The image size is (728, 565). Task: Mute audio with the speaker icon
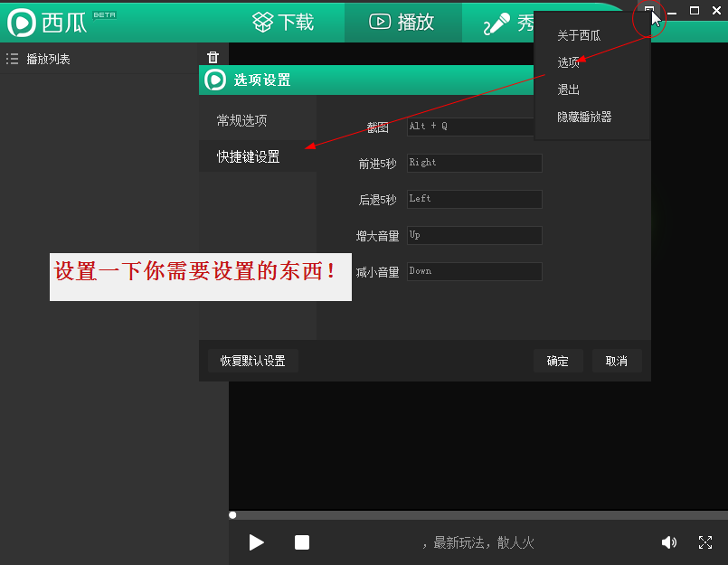[x=668, y=542]
